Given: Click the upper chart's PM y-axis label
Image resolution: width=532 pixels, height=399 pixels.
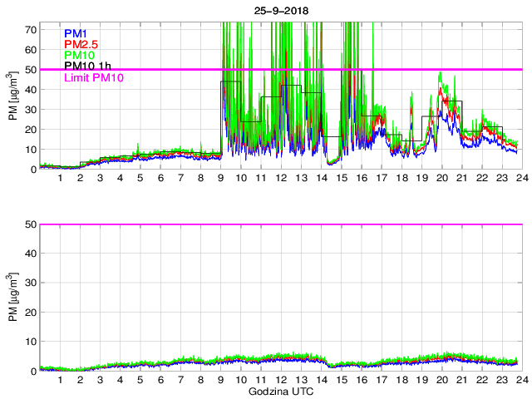Looking at the screenshot, I should click(x=12, y=96).
